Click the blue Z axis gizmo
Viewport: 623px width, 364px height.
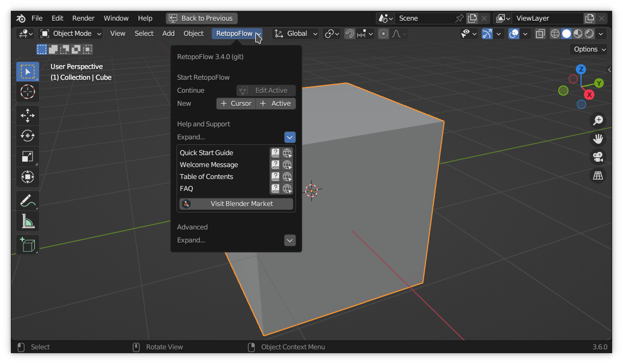(x=581, y=69)
